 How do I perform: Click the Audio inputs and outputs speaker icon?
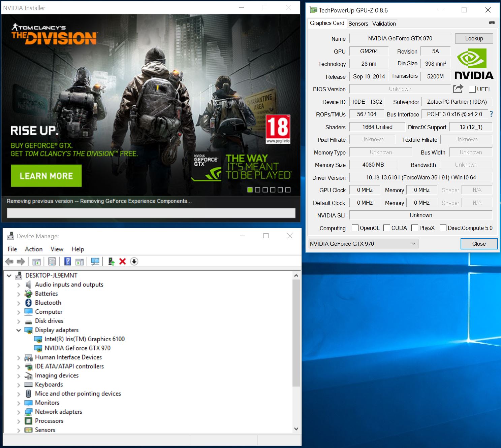click(29, 284)
